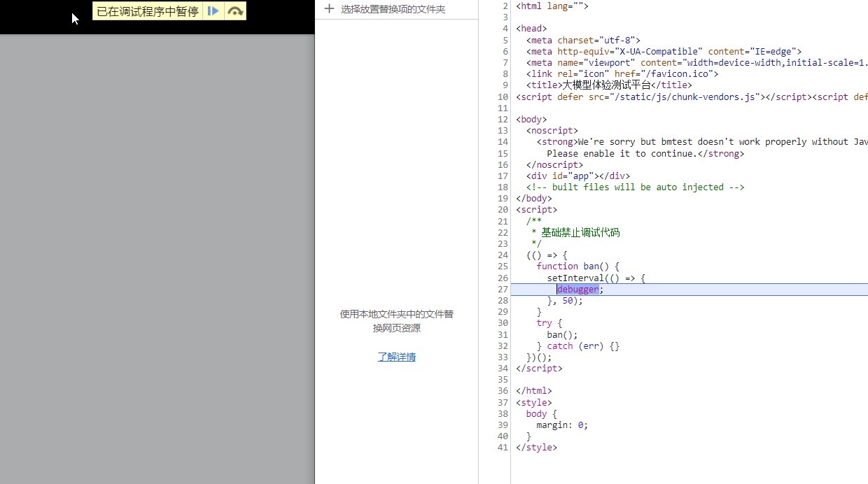Screen dimensions: 868x484
Task: Click the setInterval call on line 26
Action: (596, 278)
